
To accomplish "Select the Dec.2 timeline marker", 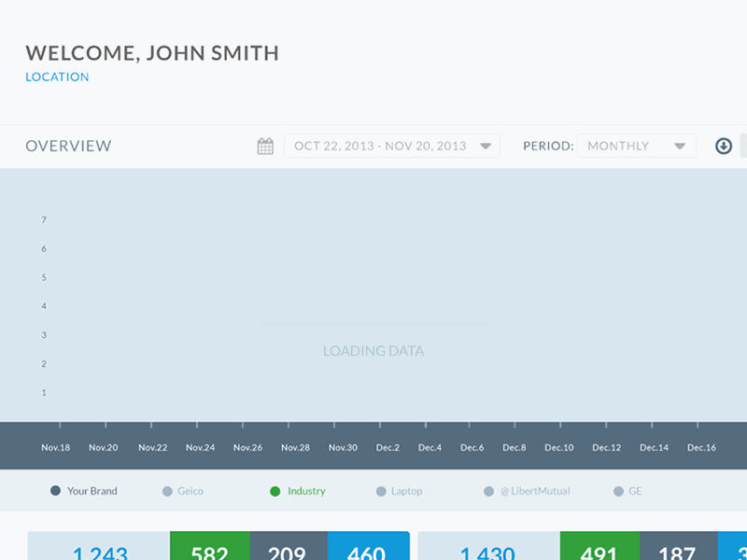I will click(388, 448).
